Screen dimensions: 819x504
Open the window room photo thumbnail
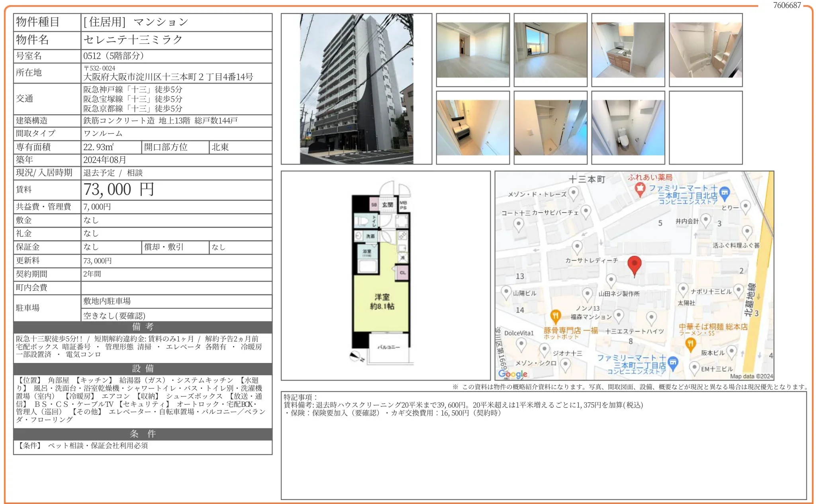[550, 50]
